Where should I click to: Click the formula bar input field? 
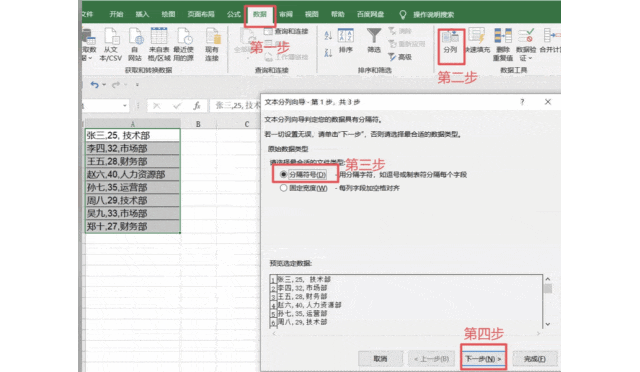coord(236,106)
